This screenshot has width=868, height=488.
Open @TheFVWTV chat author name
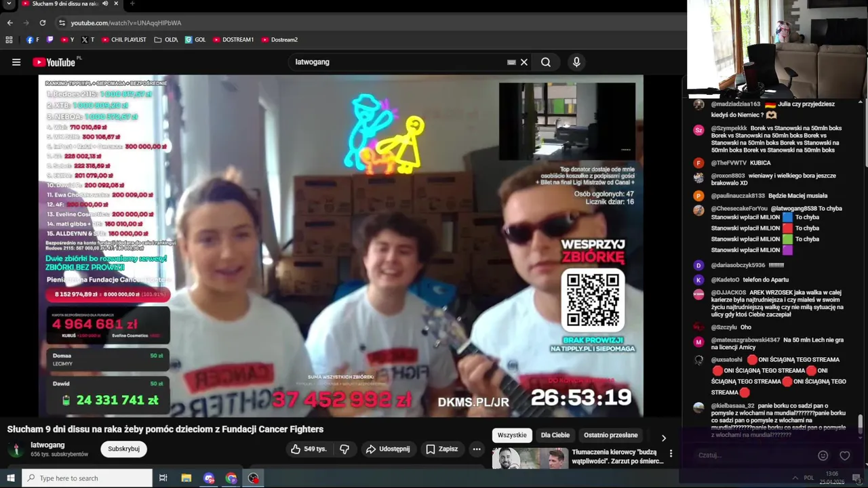(x=729, y=163)
